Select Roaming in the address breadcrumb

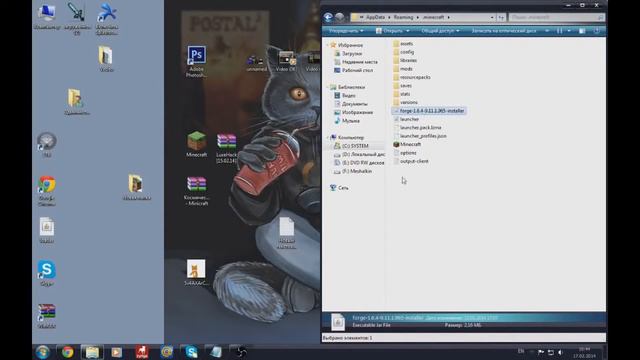click(403, 17)
